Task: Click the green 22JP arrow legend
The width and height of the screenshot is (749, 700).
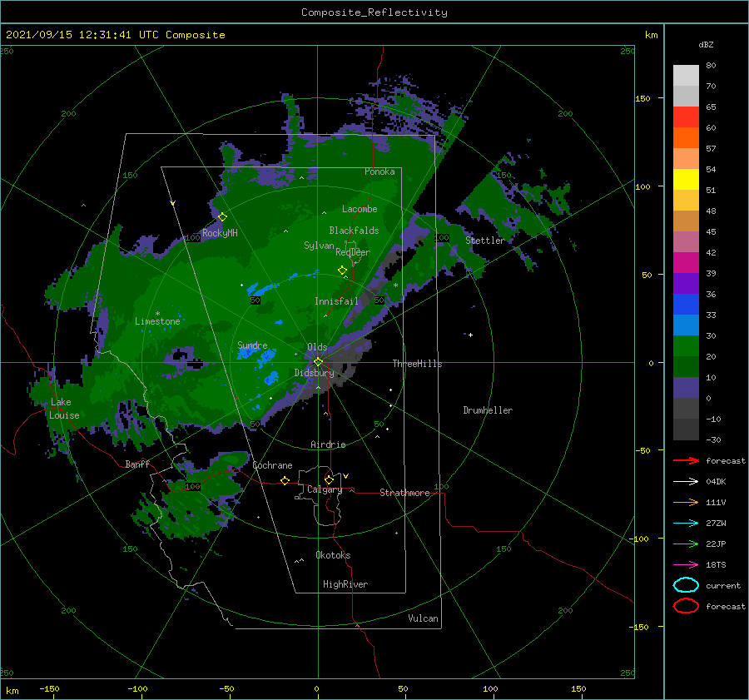Action: (x=686, y=544)
